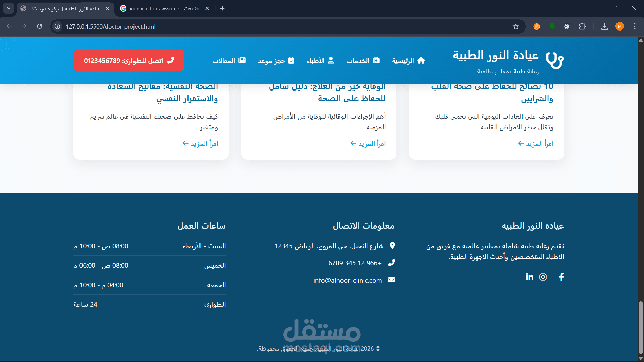Open the profile avatar M menu
The image size is (644, 362).
pyautogui.click(x=620, y=27)
